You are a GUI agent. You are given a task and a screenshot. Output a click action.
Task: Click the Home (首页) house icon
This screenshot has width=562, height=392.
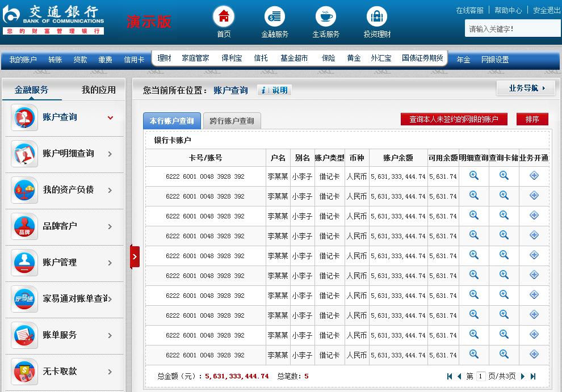[224, 17]
